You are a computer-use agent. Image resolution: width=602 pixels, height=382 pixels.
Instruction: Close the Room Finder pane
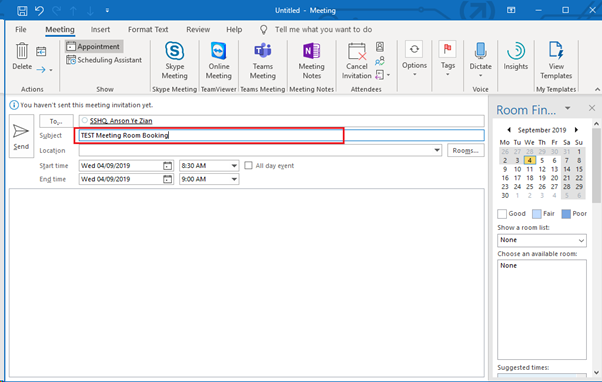(592, 108)
